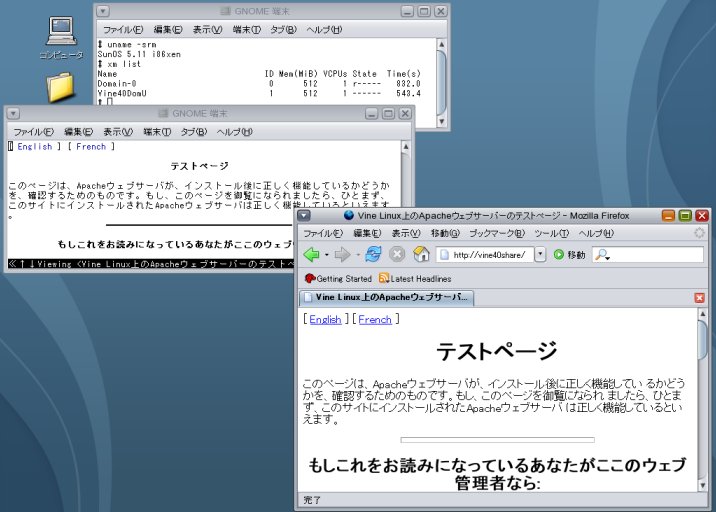Click the 完了 status bar text
716x512 pixels.
pos(312,500)
